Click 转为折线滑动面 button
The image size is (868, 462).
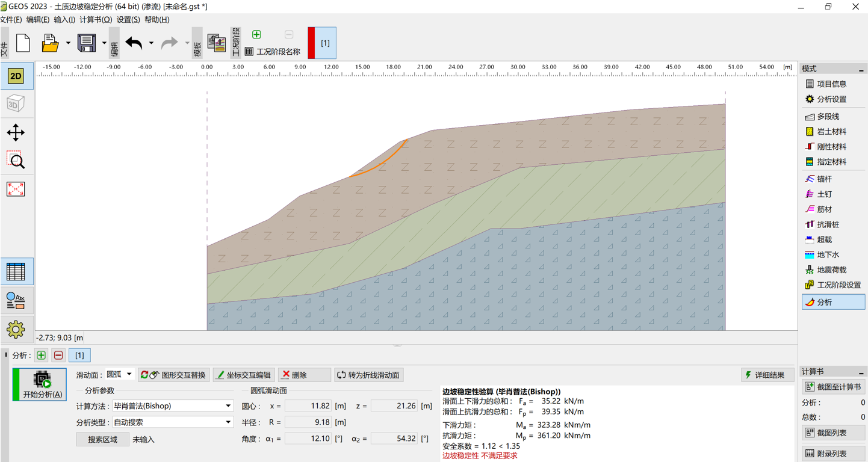[x=369, y=375]
